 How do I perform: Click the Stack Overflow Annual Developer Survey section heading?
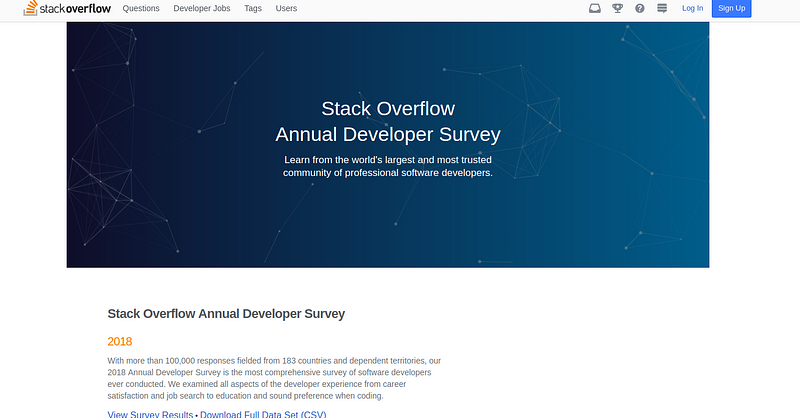[x=226, y=314]
